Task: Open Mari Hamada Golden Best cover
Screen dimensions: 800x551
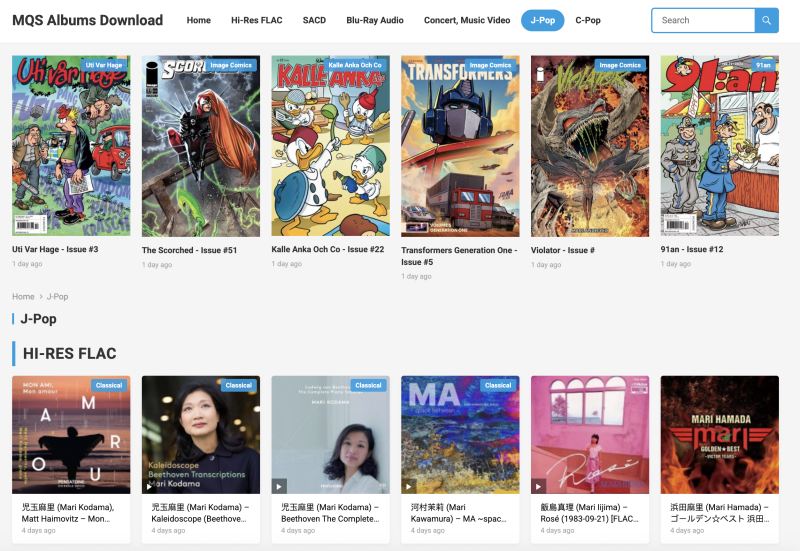Action: tap(719, 435)
